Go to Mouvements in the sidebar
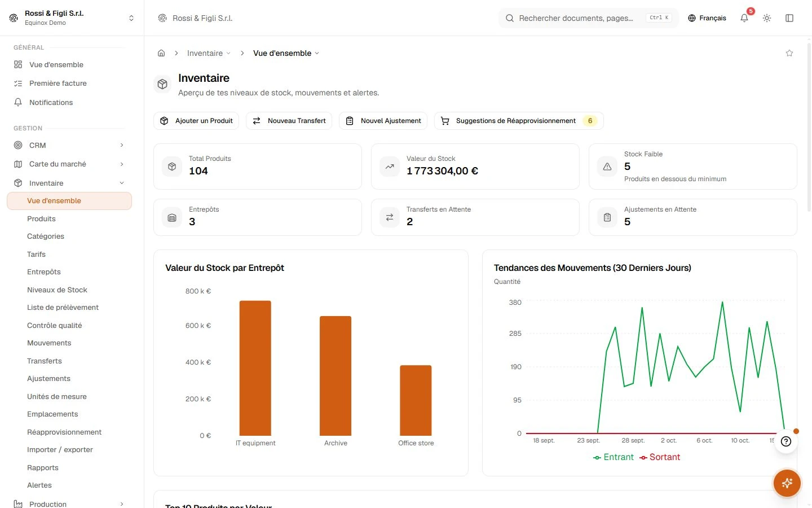Viewport: 812px width, 508px height. [69, 343]
